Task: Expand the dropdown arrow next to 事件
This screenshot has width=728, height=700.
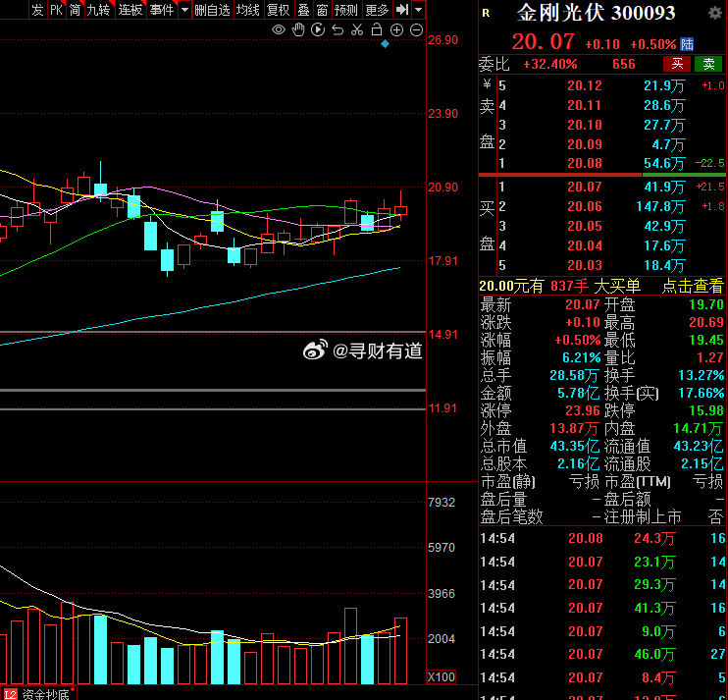Action: tap(183, 10)
